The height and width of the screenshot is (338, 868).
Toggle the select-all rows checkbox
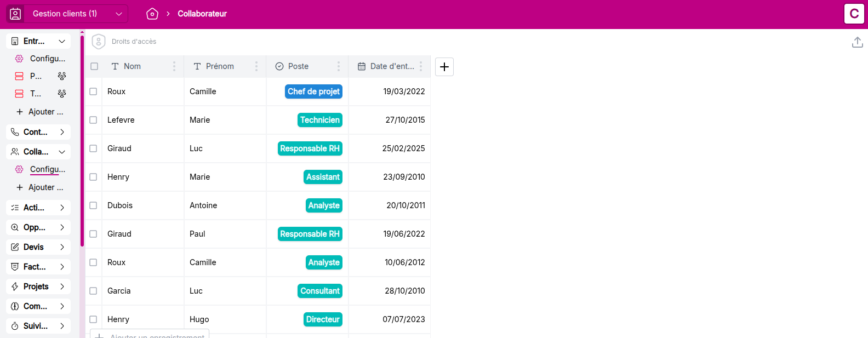(94, 66)
